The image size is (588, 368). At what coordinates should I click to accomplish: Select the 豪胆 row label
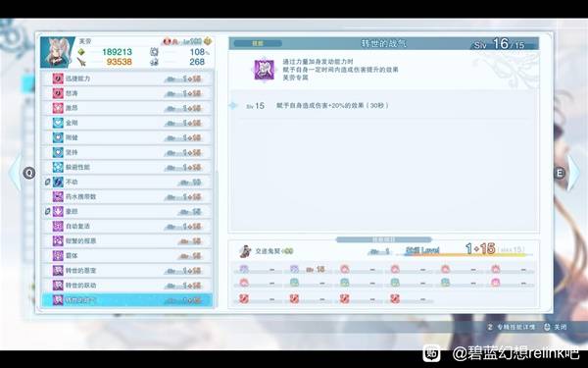click(x=72, y=211)
